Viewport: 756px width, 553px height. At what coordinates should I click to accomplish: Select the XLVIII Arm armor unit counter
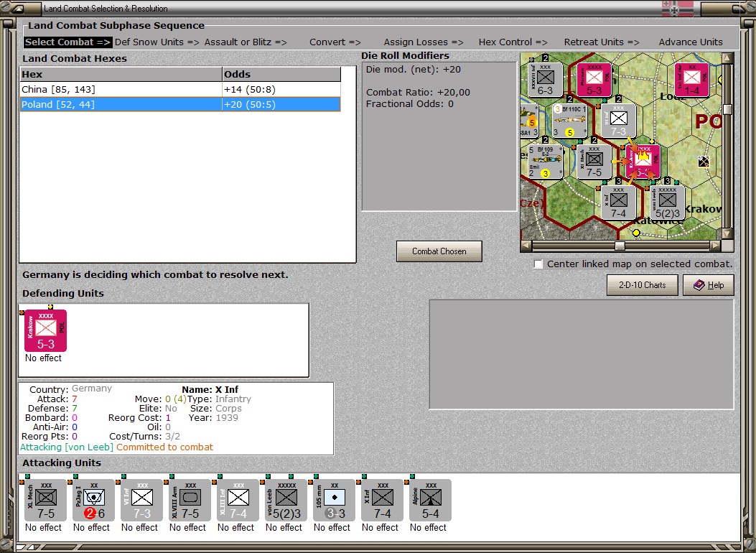click(190, 500)
